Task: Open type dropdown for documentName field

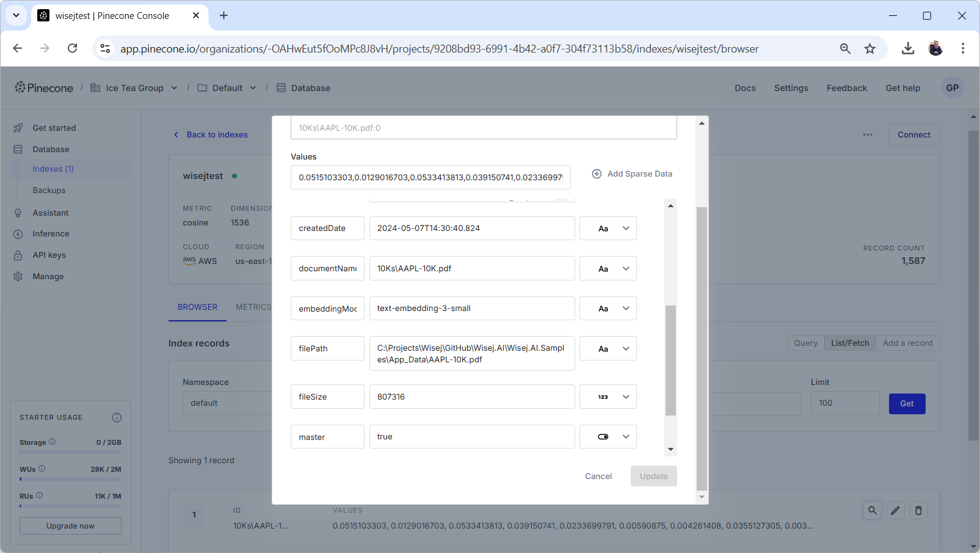Action: tap(608, 269)
